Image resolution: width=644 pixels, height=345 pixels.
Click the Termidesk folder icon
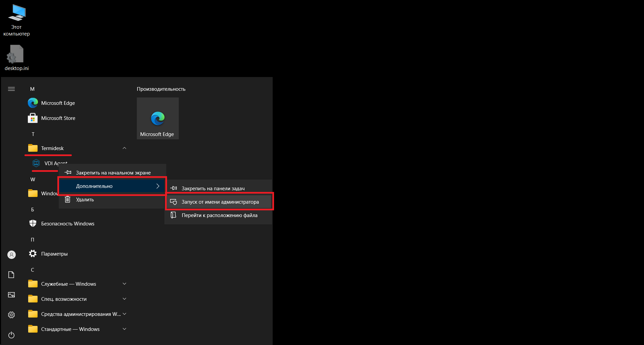[33, 148]
